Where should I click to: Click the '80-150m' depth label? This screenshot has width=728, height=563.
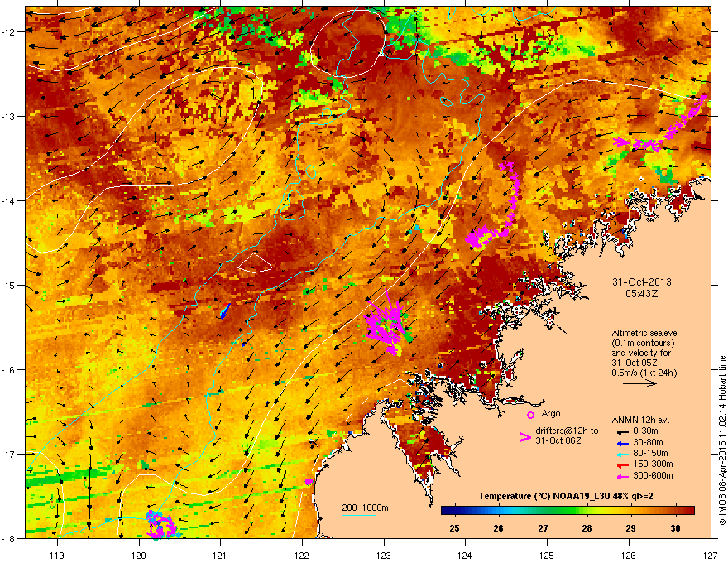[650, 453]
